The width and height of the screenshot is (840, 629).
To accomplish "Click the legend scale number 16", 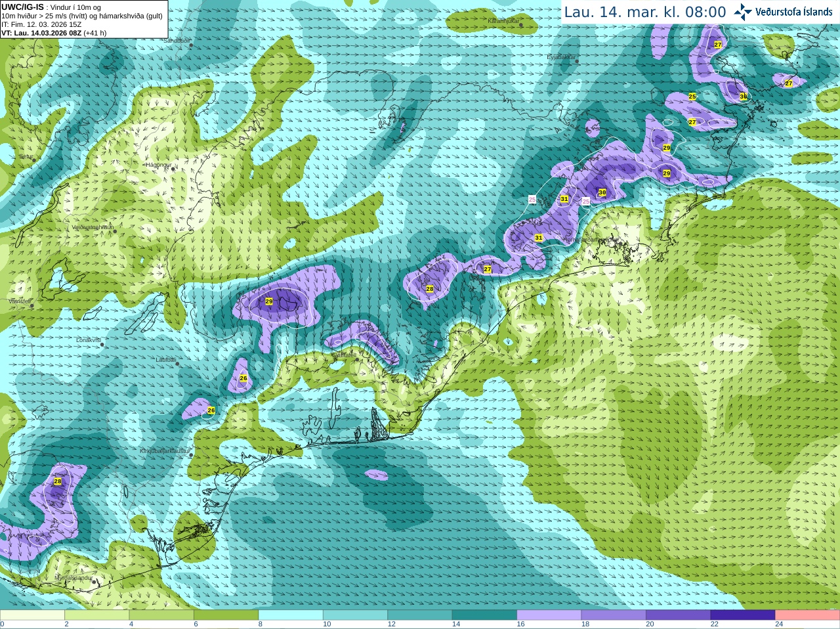I will point(520,624).
